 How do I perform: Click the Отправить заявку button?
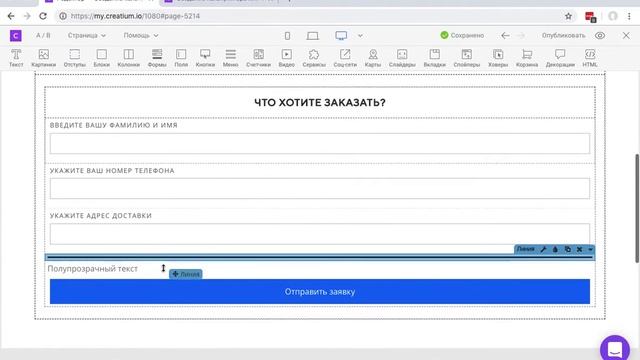tap(320, 291)
